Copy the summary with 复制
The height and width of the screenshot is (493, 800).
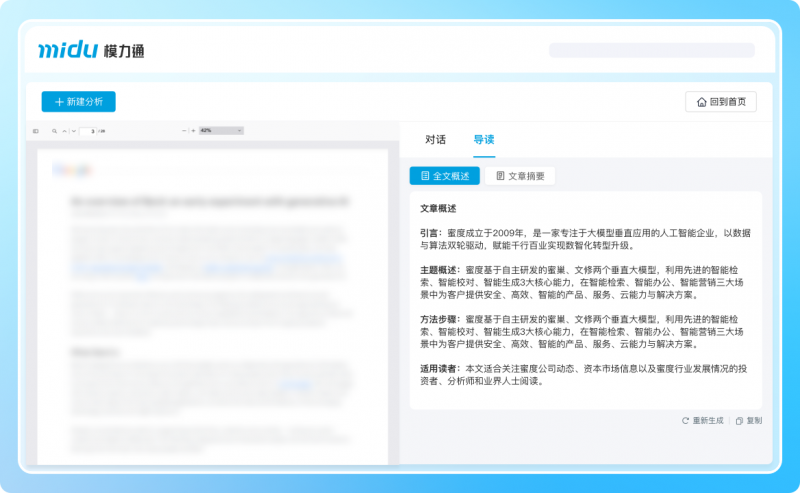748,421
